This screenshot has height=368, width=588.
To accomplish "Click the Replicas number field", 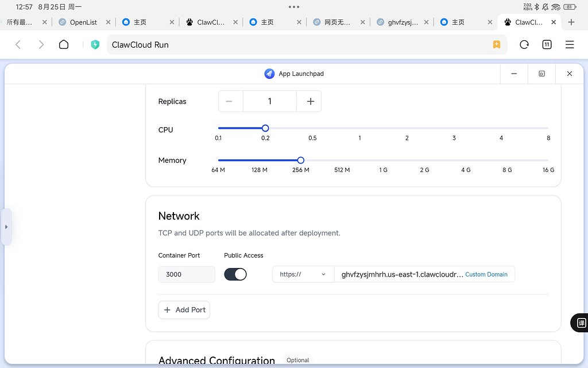I will coord(270,101).
